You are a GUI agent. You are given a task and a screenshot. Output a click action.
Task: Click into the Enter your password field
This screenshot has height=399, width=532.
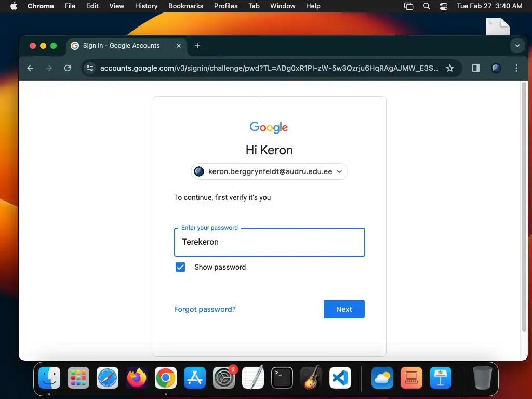point(270,242)
